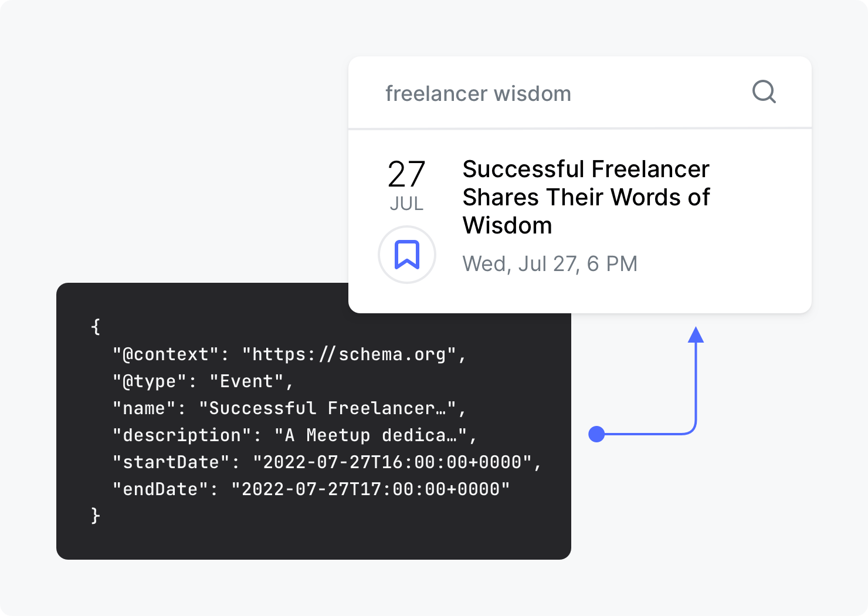Select the 'Wed, Jul 27, 6 PM' date text

click(x=550, y=264)
